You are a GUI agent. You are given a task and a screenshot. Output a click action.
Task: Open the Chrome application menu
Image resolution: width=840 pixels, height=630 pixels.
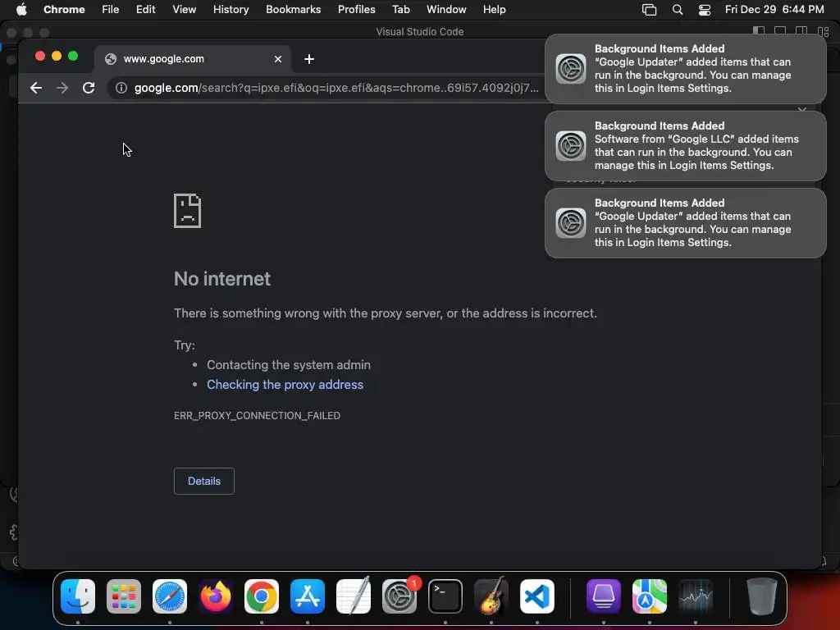point(64,10)
